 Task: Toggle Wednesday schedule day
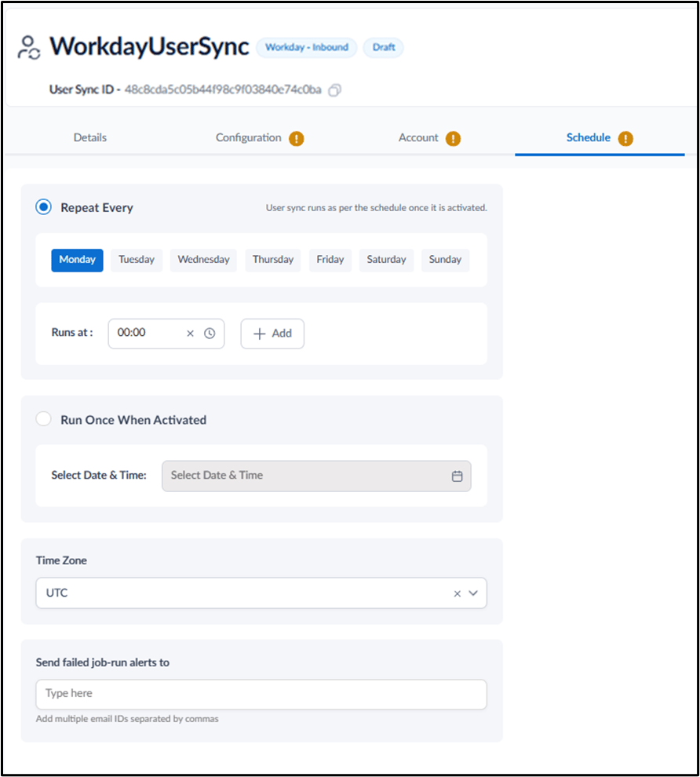pyautogui.click(x=203, y=260)
